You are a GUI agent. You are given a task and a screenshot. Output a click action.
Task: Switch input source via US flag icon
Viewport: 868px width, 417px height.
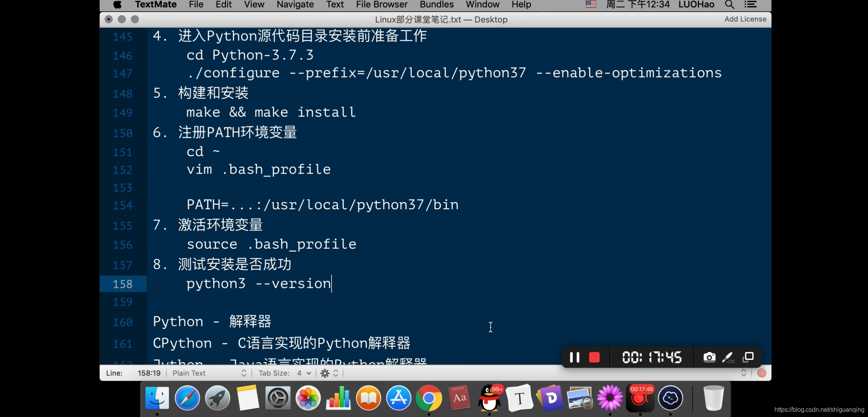591,5
